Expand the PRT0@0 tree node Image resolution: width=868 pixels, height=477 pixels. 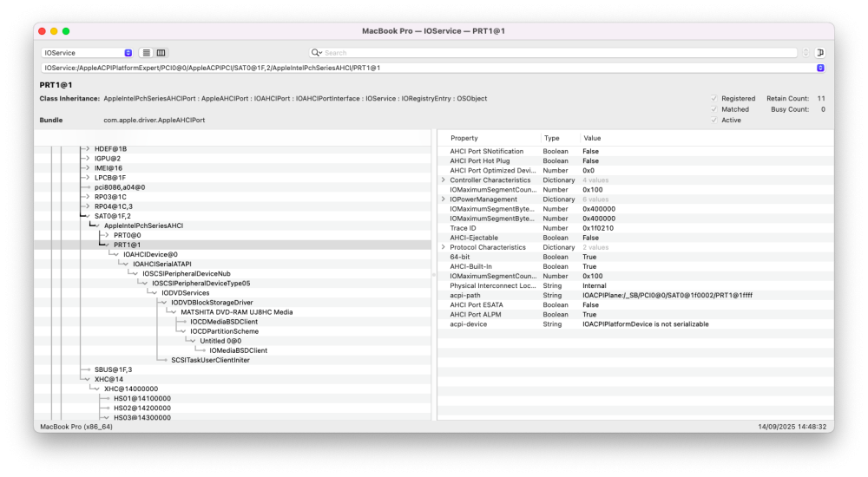107,235
